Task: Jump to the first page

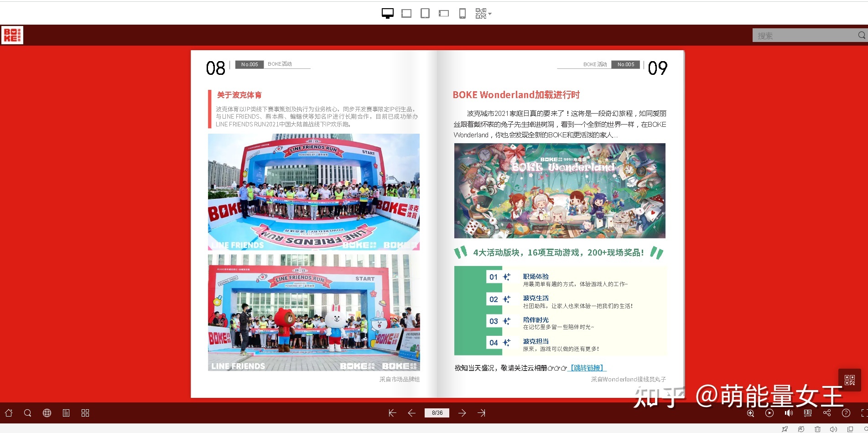Action: point(392,413)
